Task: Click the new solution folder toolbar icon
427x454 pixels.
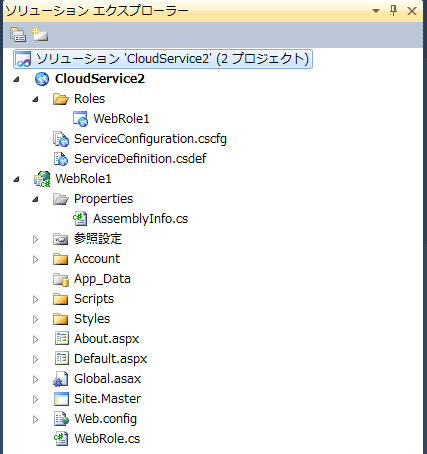Action: click(x=40, y=34)
